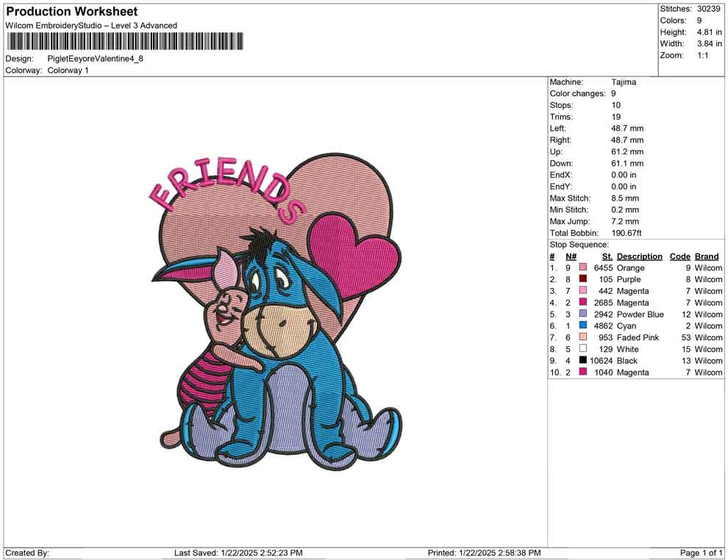
Task: Click the "N#" column header
Action: tap(571, 256)
